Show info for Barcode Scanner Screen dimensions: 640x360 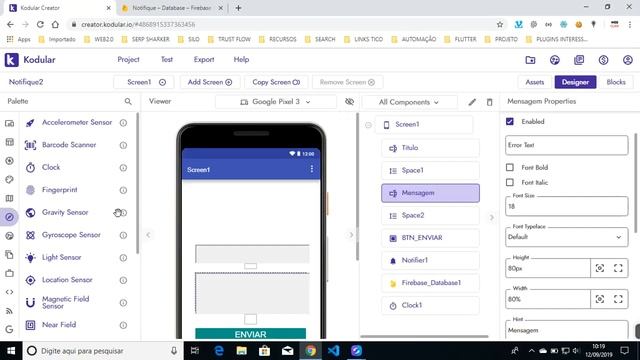(x=123, y=145)
